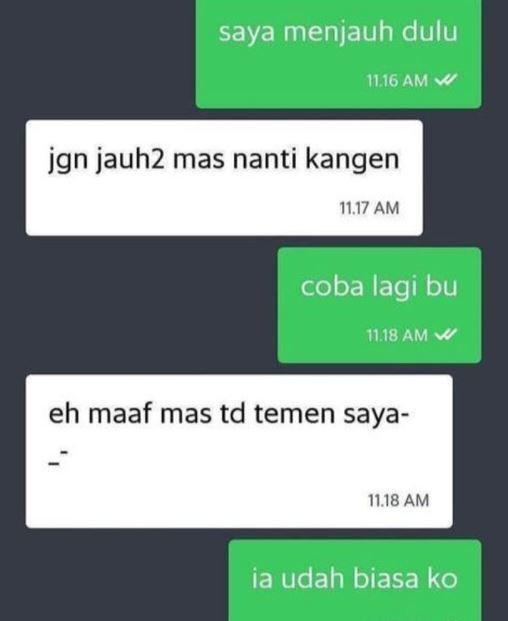Click the 11.17 AM timestamp
Screen dimensions: 508x621
369,208
